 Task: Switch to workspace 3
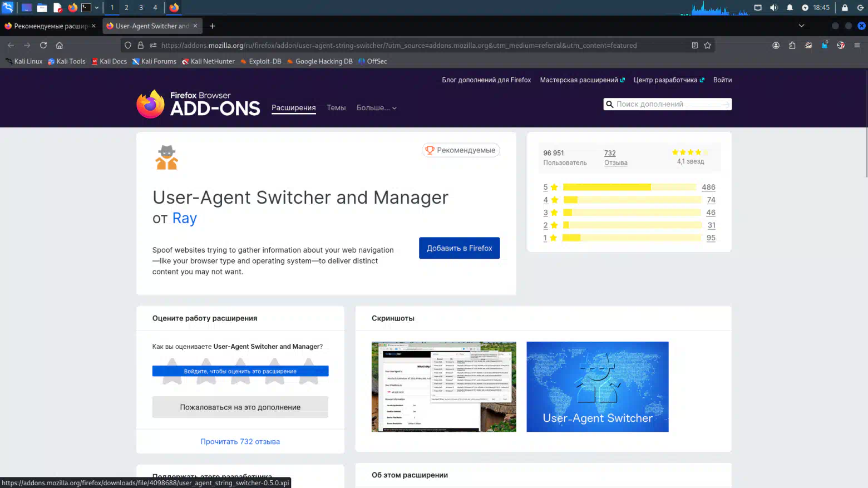[x=141, y=8]
